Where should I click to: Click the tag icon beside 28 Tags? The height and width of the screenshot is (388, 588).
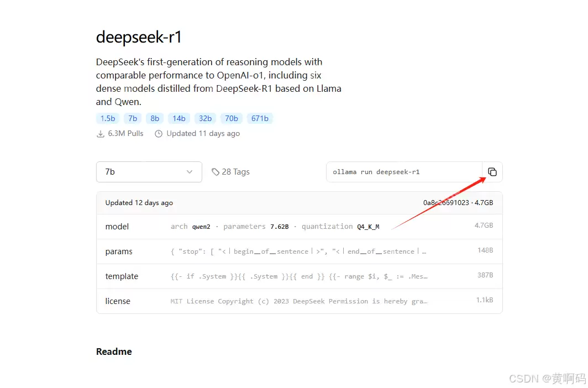pos(216,172)
